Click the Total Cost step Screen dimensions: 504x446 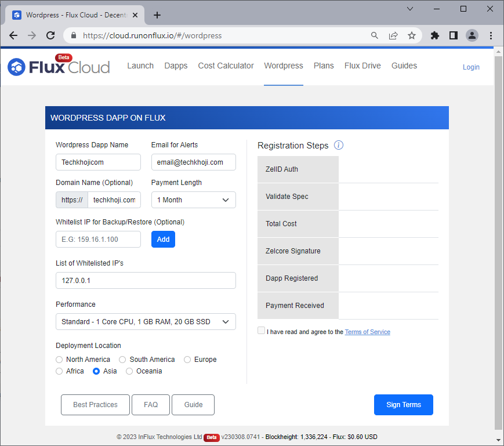298,224
